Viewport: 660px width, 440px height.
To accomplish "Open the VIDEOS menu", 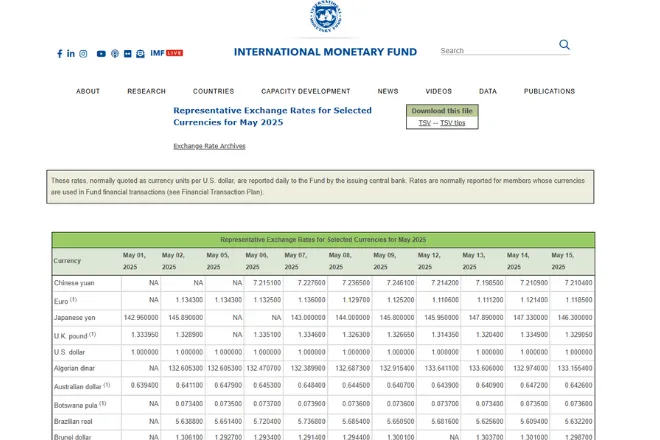I will tap(439, 91).
